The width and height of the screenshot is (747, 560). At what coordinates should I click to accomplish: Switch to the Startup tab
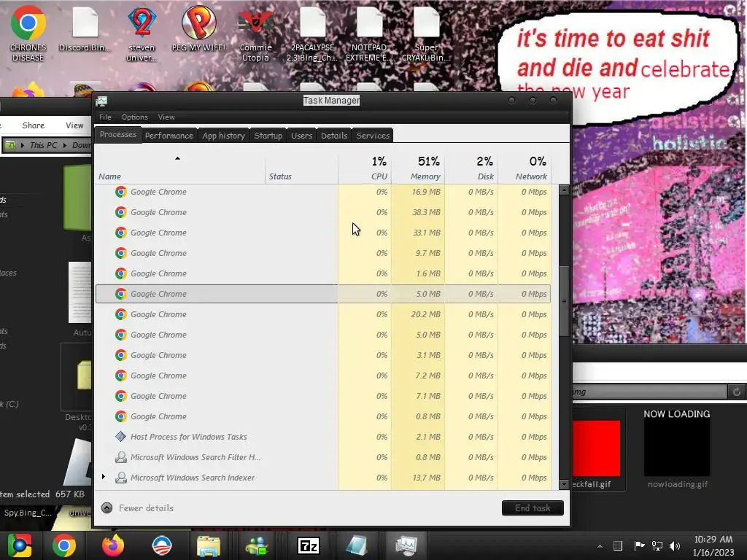click(x=268, y=136)
